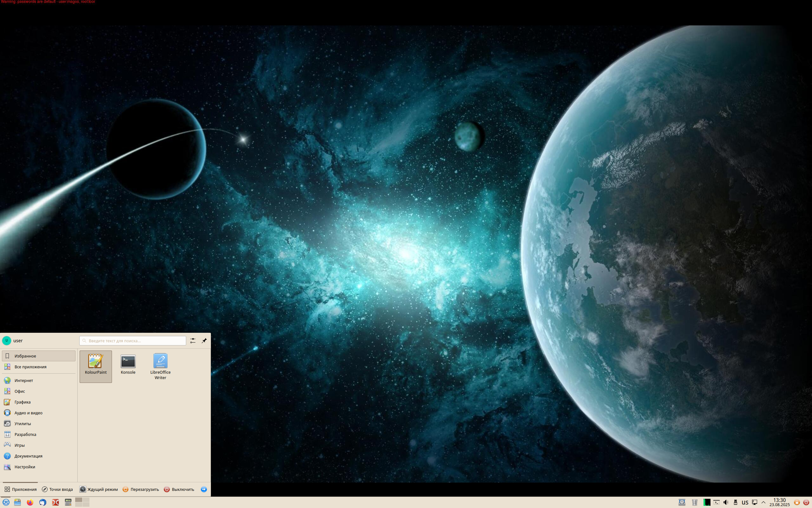Open the Настройки category

point(39,467)
